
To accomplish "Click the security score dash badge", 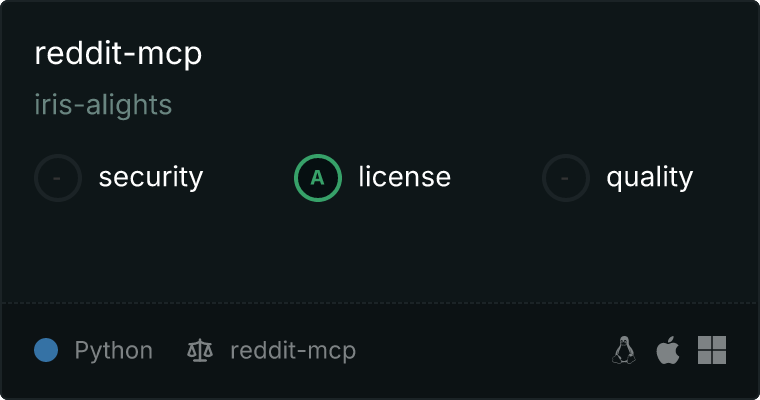I will click(x=58, y=178).
